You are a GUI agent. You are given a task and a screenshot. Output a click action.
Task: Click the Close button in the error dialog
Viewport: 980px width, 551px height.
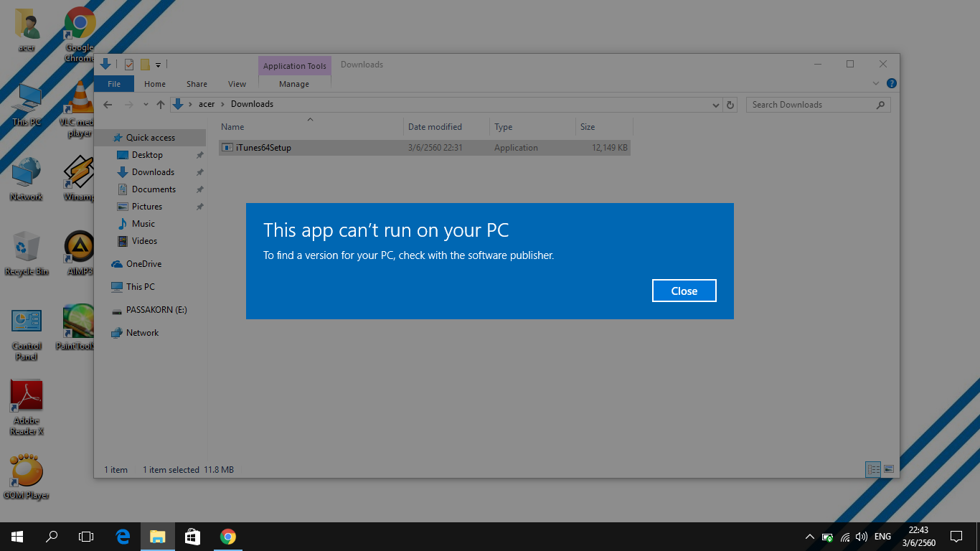(684, 291)
